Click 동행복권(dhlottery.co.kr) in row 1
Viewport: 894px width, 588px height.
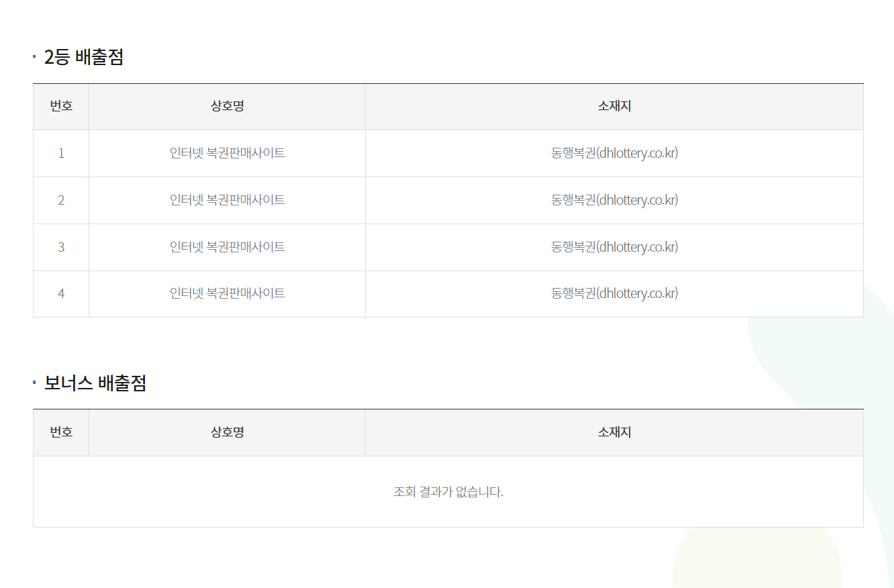click(615, 153)
